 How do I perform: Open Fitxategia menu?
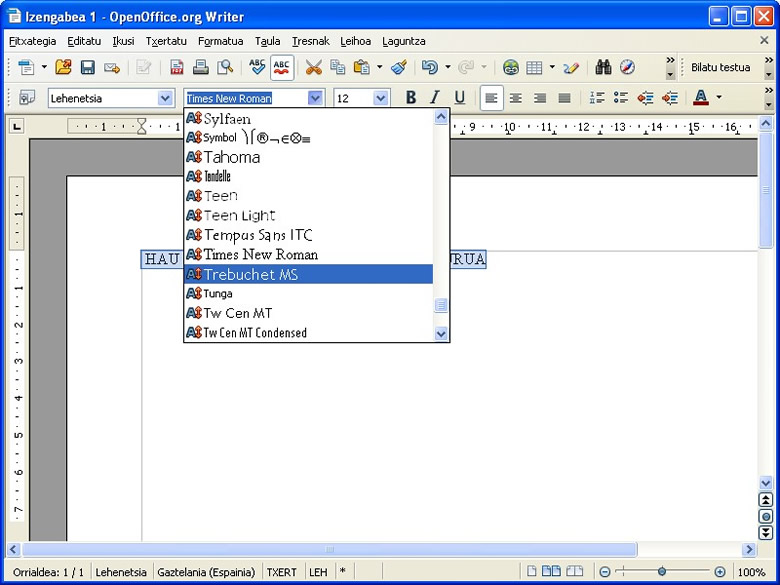32,41
